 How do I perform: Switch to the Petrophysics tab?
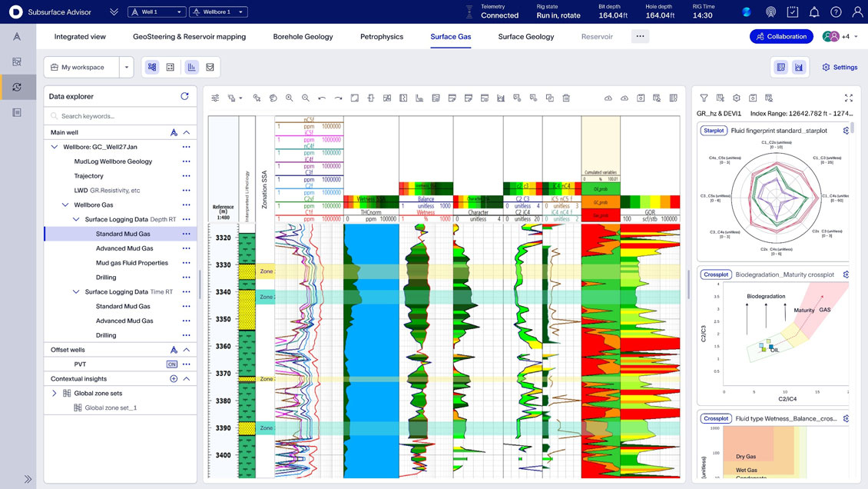tap(382, 36)
